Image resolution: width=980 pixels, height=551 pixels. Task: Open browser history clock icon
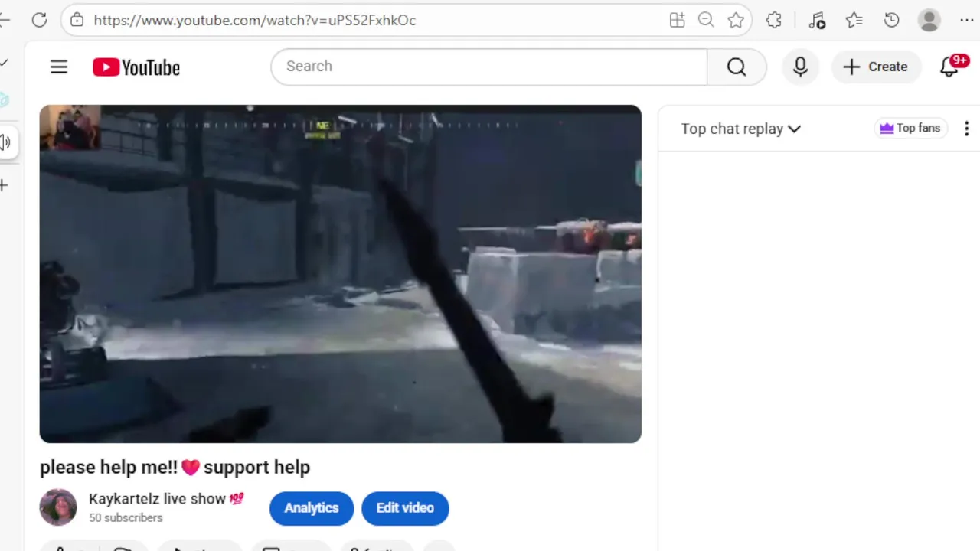(891, 21)
